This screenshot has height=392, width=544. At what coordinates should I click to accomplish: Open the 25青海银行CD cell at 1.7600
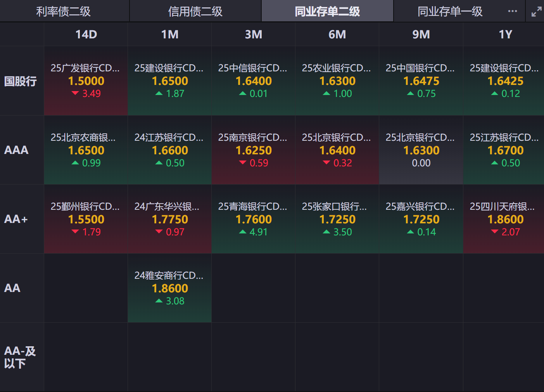[254, 219]
